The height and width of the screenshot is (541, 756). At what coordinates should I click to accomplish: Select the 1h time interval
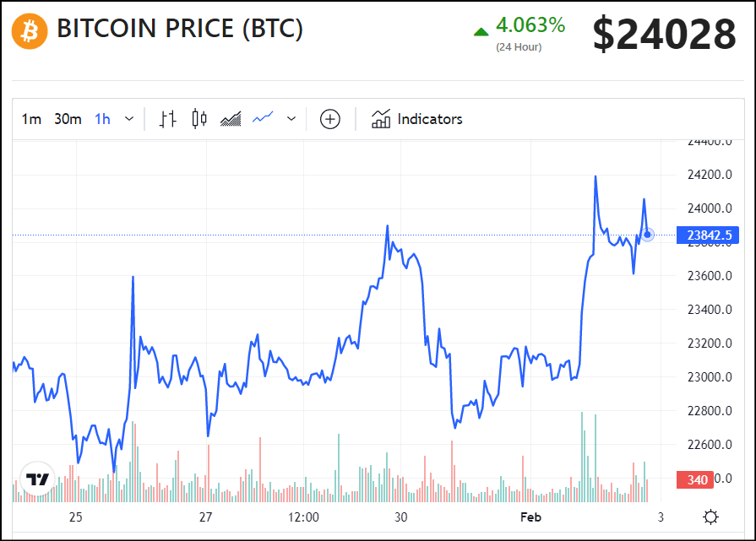coord(102,119)
